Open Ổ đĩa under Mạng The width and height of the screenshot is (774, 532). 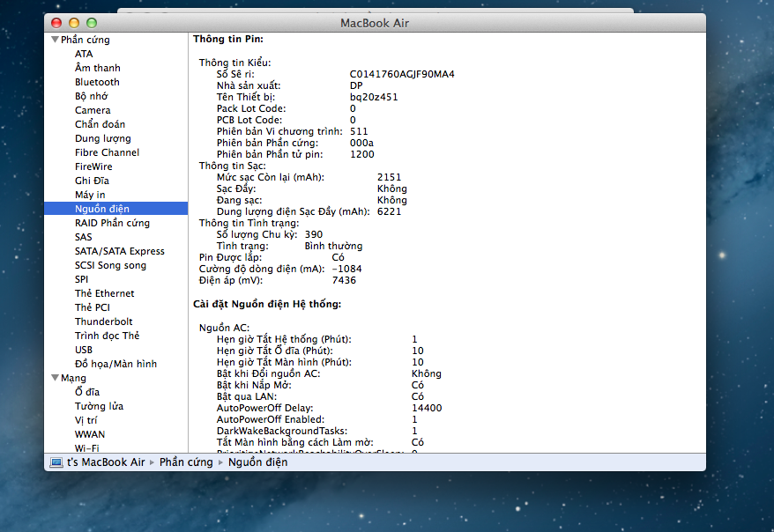coord(87,392)
